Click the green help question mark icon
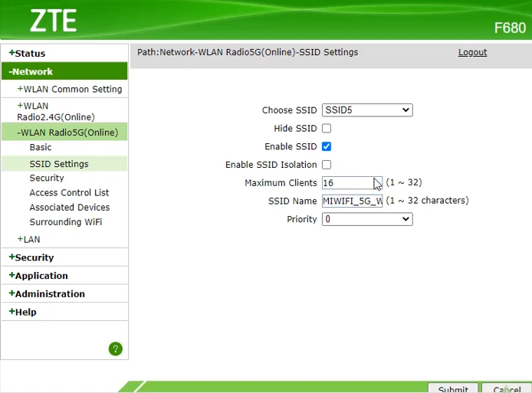Image resolution: width=532 pixels, height=393 pixels. pos(116,349)
